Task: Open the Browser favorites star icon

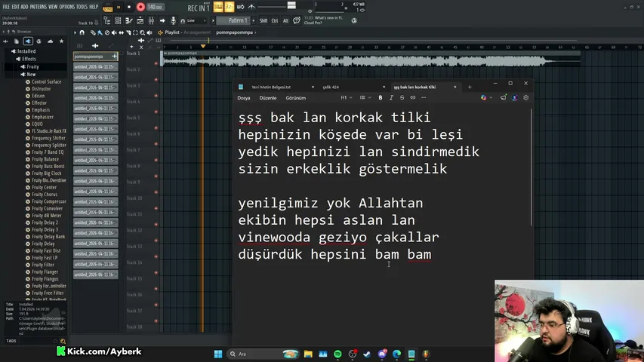Action: 62,41
